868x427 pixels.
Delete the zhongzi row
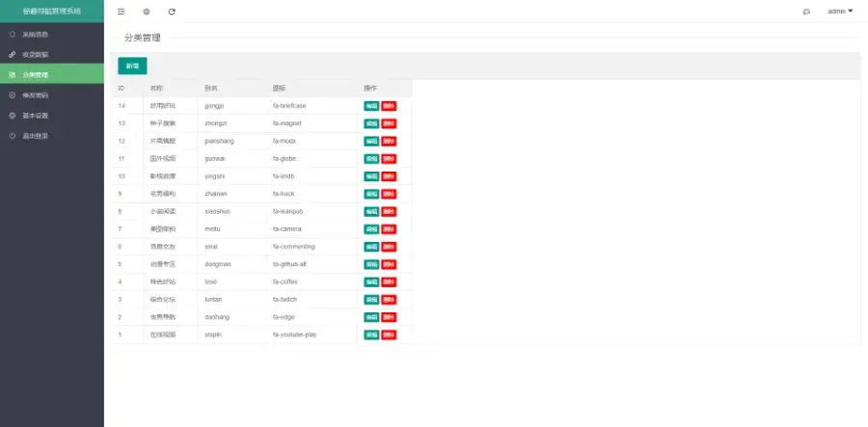pyautogui.click(x=390, y=124)
